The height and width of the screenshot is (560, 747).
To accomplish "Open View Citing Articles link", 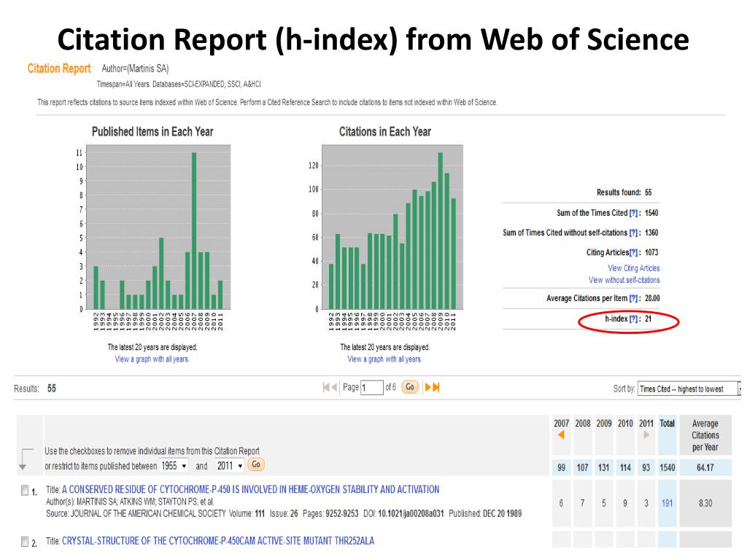I will pos(634,268).
